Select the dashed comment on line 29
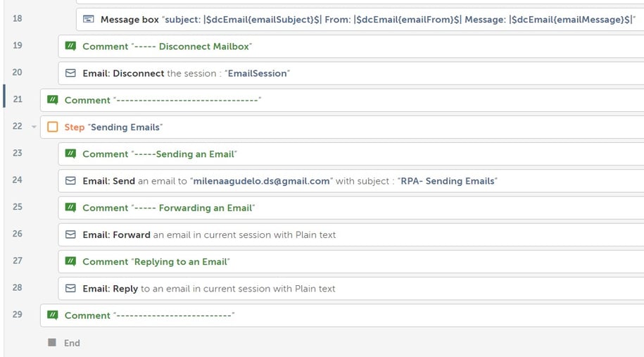 click(x=342, y=315)
